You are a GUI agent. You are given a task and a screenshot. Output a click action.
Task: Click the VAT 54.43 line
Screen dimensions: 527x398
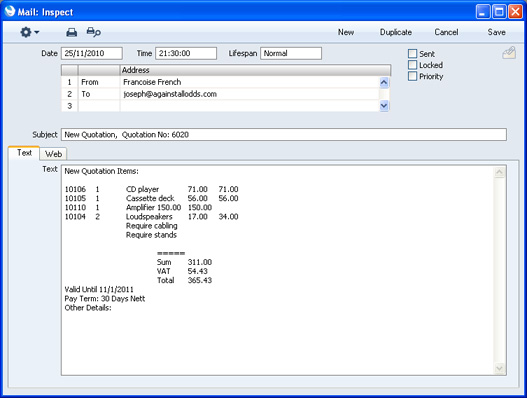[x=182, y=271]
